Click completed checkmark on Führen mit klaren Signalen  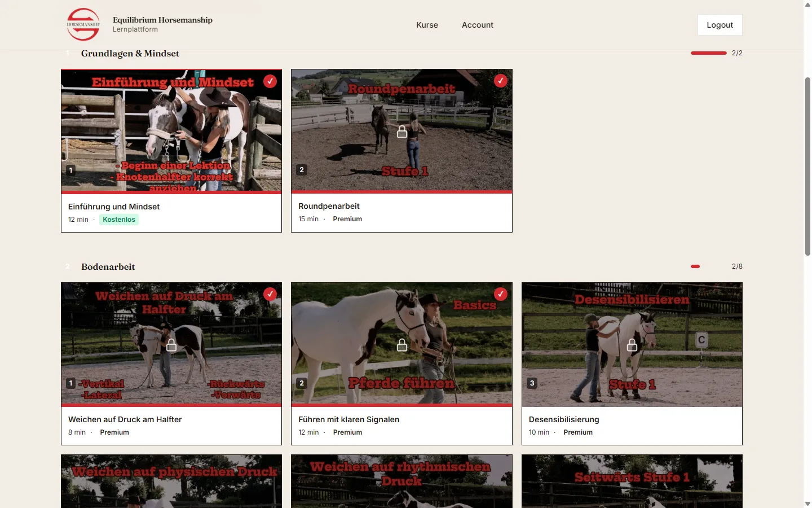pos(501,294)
